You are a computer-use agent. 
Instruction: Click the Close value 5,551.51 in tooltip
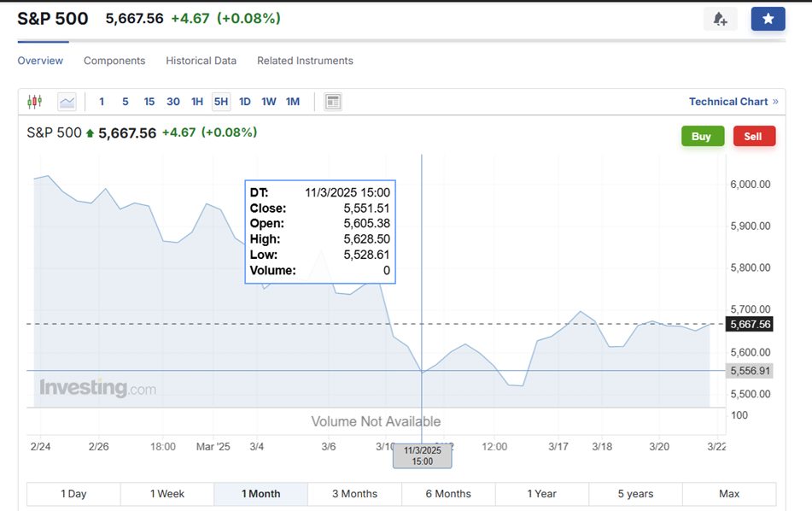pos(366,209)
